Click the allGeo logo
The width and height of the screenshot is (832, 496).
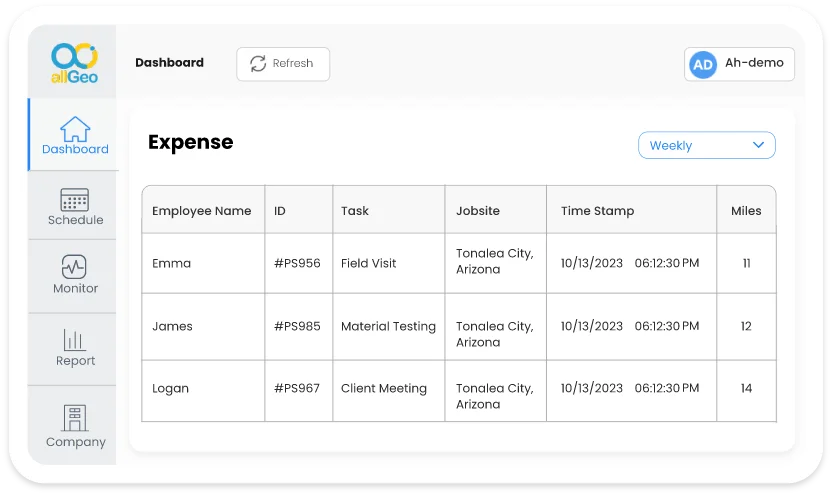[74, 62]
